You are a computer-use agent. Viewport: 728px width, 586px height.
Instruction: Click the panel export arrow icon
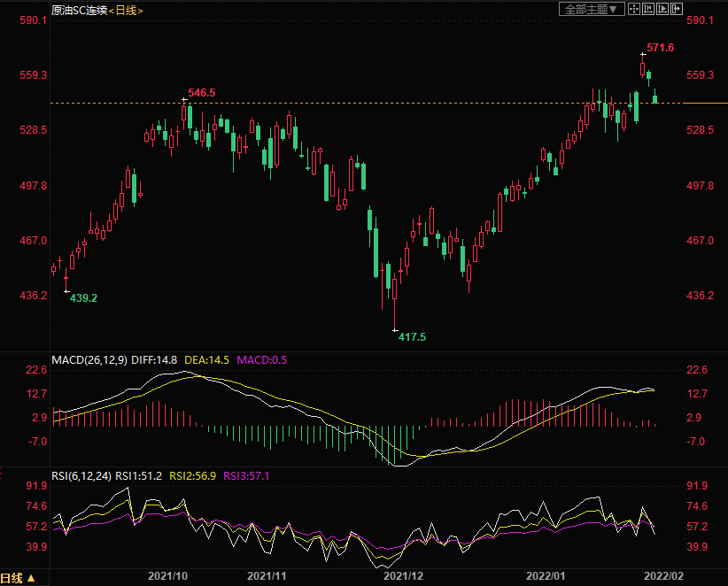(x=677, y=9)
